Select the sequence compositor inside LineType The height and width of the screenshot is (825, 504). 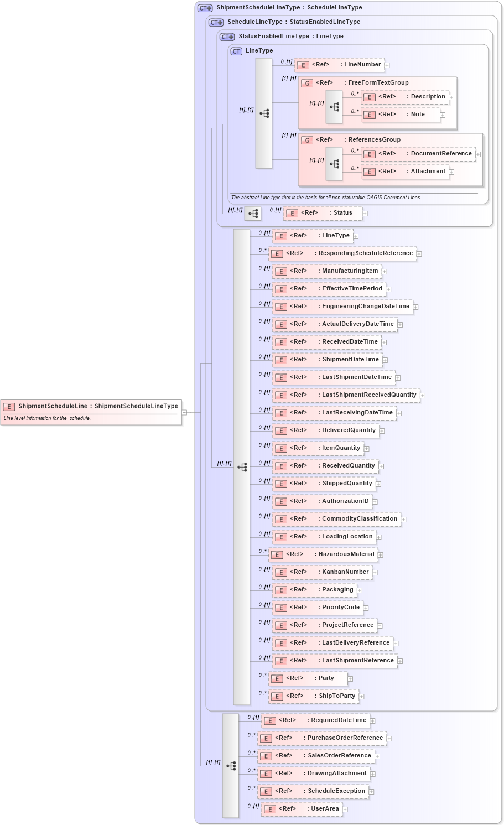pyautogui.click(x=265, y=112)
